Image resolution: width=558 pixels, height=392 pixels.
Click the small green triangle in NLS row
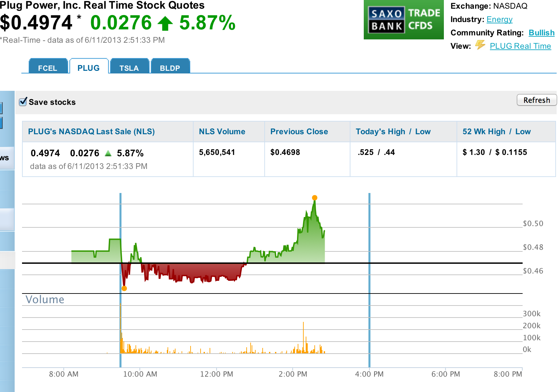(108, 153)
